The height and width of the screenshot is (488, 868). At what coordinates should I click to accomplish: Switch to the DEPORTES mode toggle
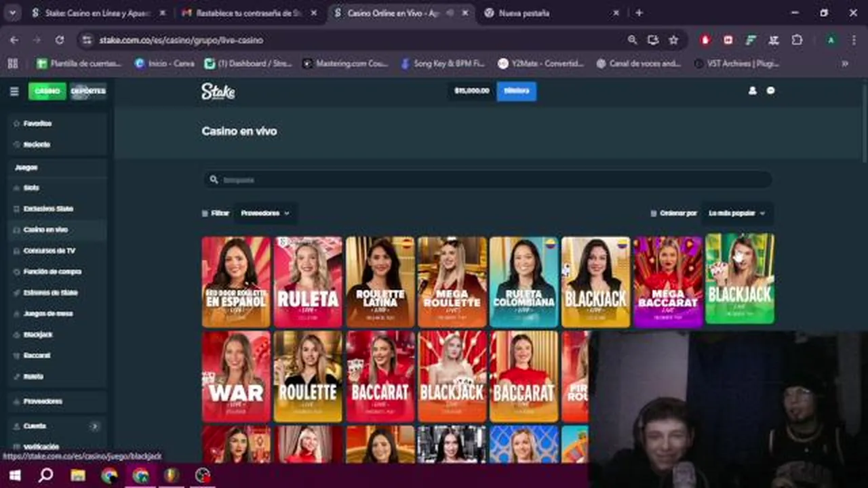tap(88, 91)
